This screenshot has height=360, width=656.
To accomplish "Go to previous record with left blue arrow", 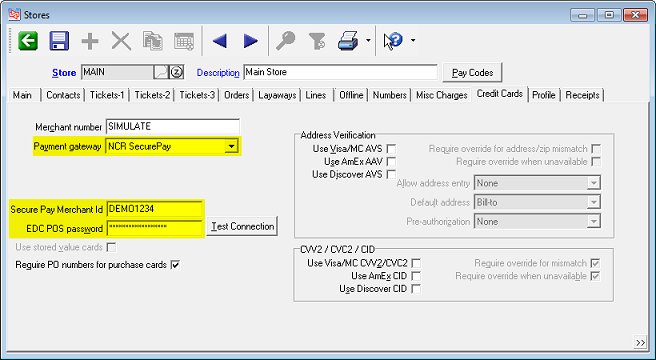I will pyautogui.click(x=220, y=41).
